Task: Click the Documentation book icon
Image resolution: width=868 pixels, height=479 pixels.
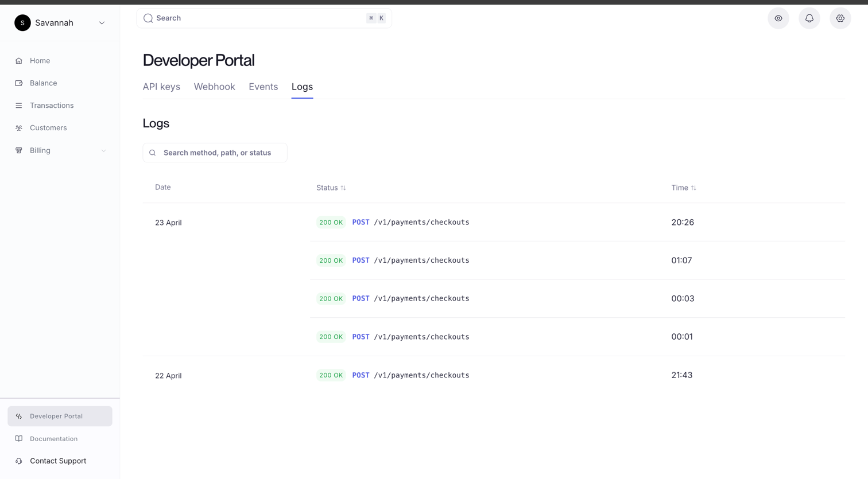Action: click(19, 439)
